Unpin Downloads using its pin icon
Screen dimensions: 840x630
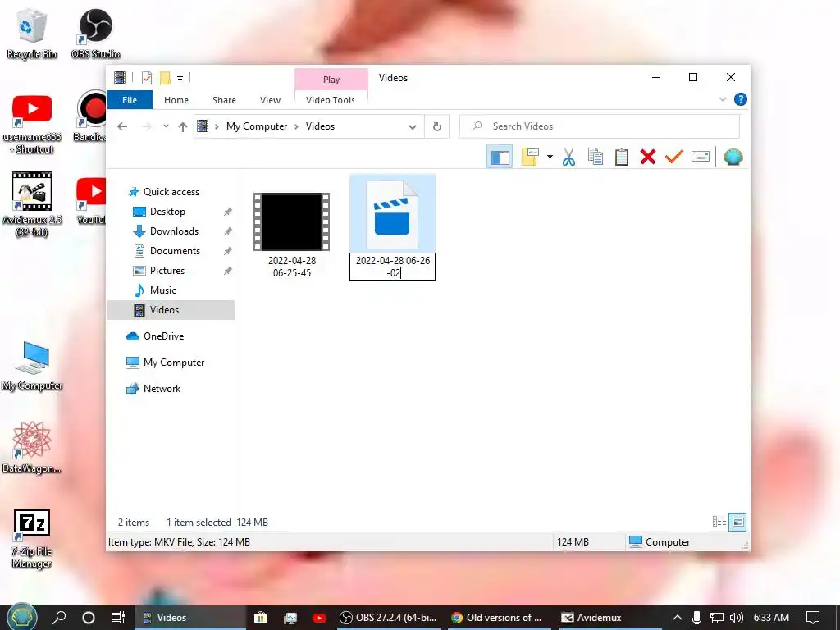tap(228, 231)
